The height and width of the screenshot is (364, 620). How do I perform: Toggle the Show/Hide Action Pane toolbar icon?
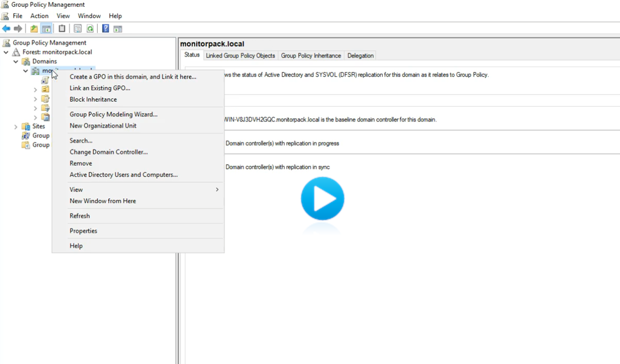[x=118, y=29]
